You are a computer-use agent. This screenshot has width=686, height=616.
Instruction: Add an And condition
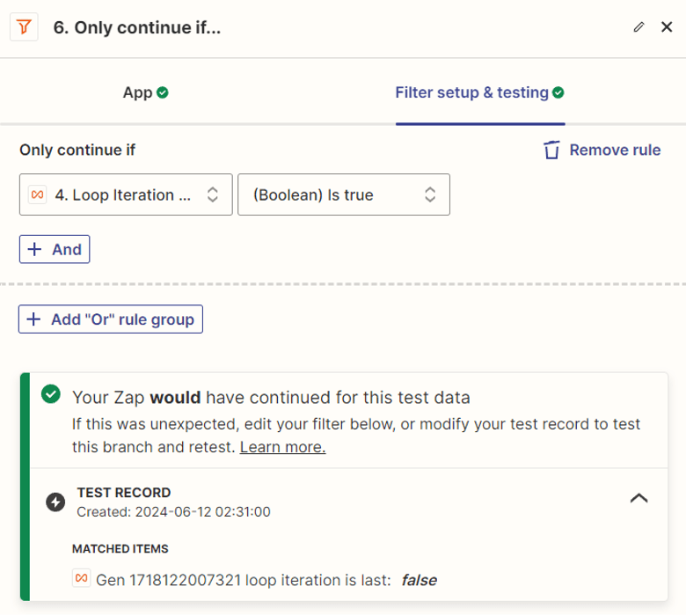tap(55, 249)
